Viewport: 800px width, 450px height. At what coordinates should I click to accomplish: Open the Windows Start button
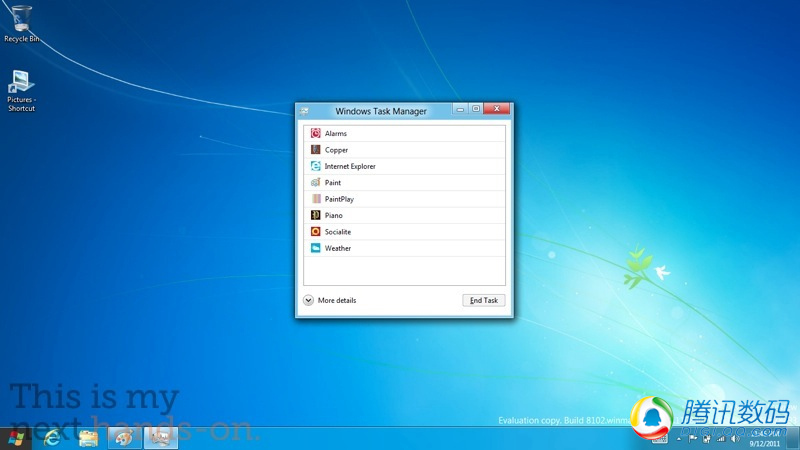click(16, 438)
